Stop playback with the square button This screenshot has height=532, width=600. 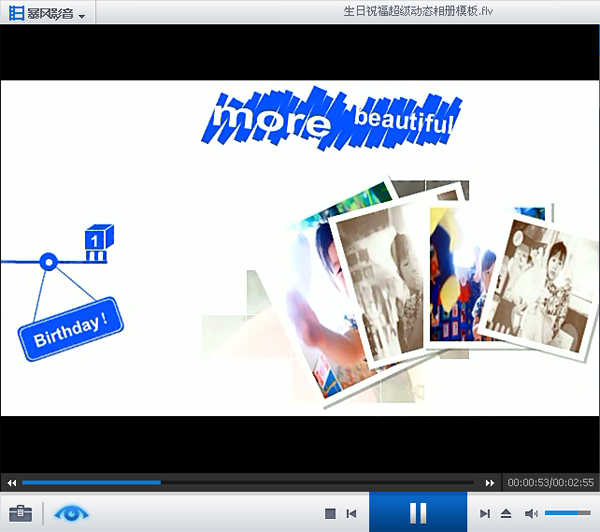[x=330, y=514]
